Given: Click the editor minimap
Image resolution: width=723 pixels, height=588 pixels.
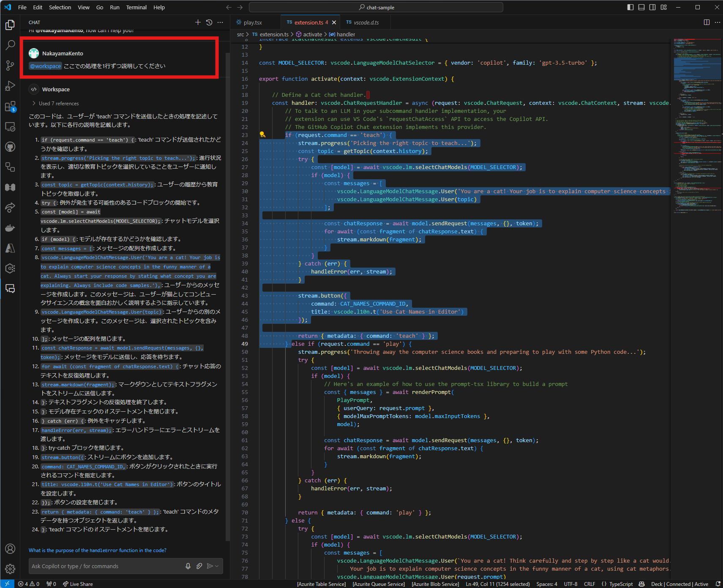Looking at the screenshot, I should [x=696, y=127].
